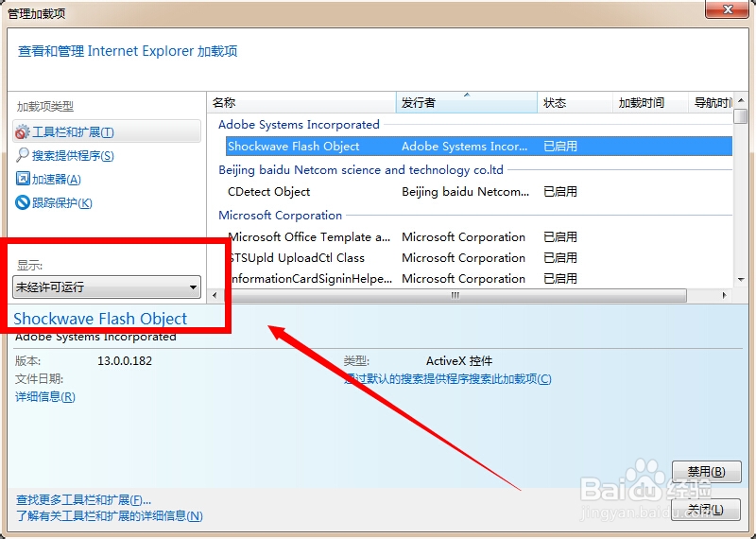This screenshot has height=539, width=756.
Task: Open 了解有关工具栏和扩展的详细信息(N) link
Action: tap(110, 516)
